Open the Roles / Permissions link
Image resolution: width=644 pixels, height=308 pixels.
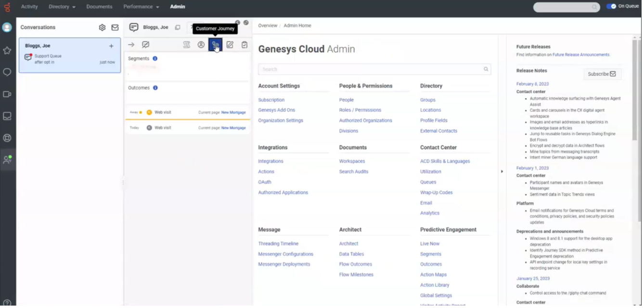[x=360, y=110]
